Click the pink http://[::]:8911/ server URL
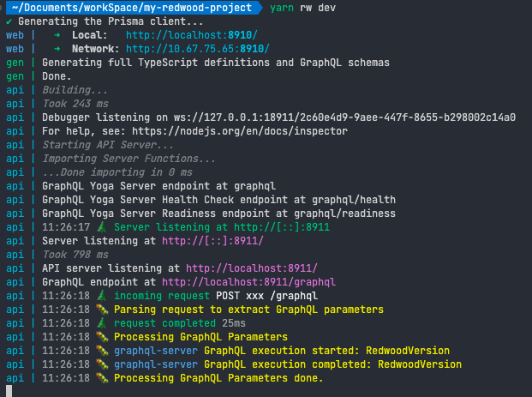Viewport: 532px width, 397px height. click(212, 241)
